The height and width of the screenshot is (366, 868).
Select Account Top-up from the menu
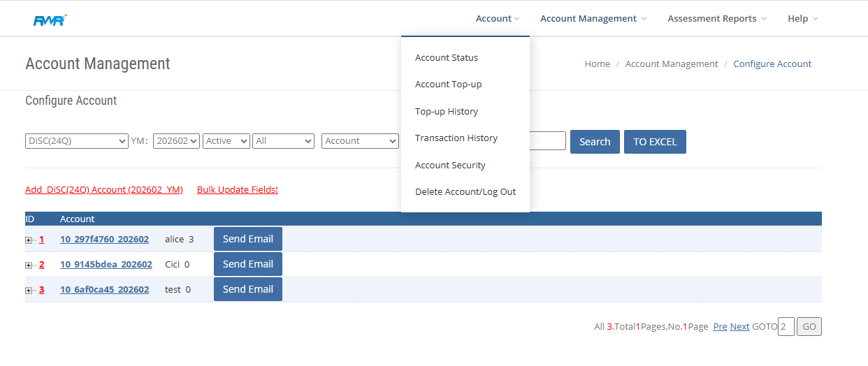click(x=448, y=85)
